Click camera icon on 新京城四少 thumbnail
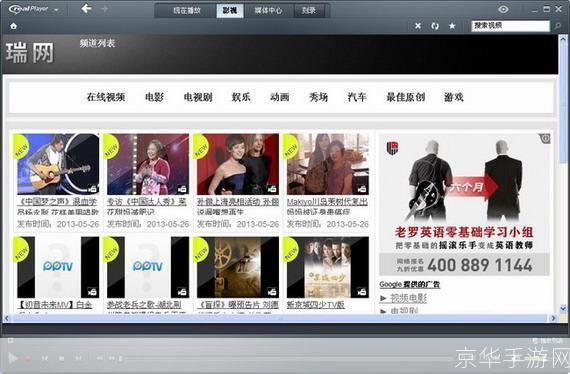 point(362,291)
